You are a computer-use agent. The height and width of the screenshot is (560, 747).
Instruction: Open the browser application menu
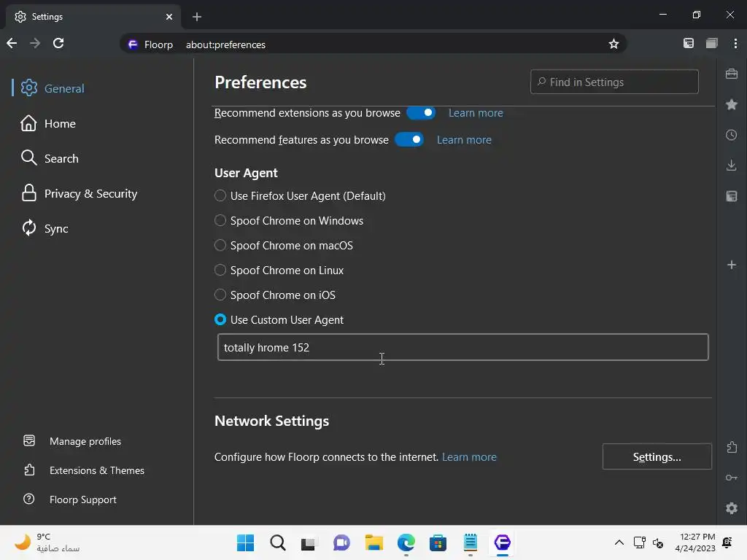click(x=735, y=43)
